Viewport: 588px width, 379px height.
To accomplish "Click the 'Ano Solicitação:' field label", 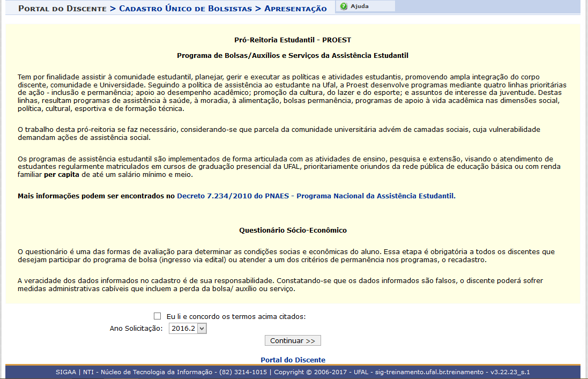I will (x=136, y=329).
